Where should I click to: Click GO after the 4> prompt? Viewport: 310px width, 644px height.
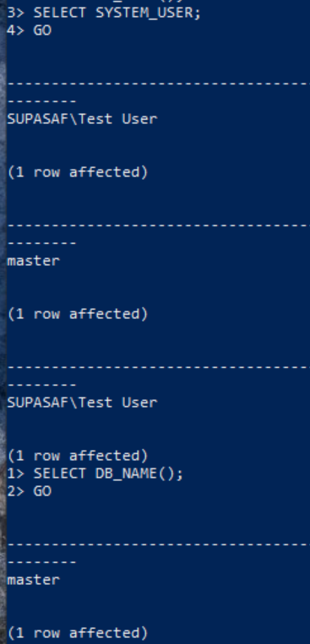(x=42, y=30)
